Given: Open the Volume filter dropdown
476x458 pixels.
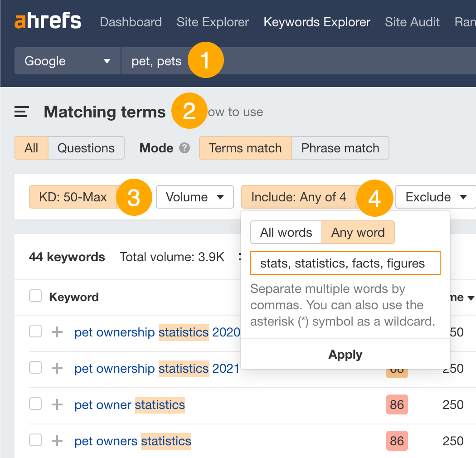Looking at the screenshot, I should coord(194,197).
